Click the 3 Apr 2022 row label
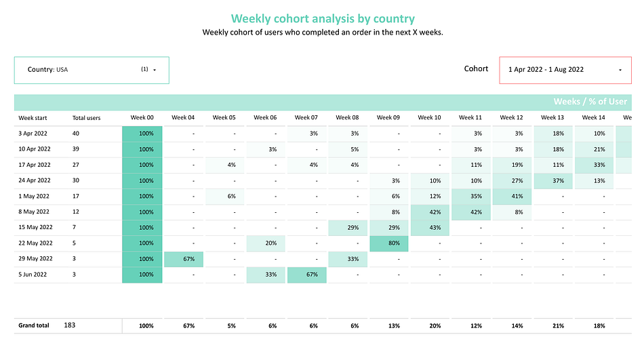644x339 pixels. pyautogui.click(x=33, y=134)
